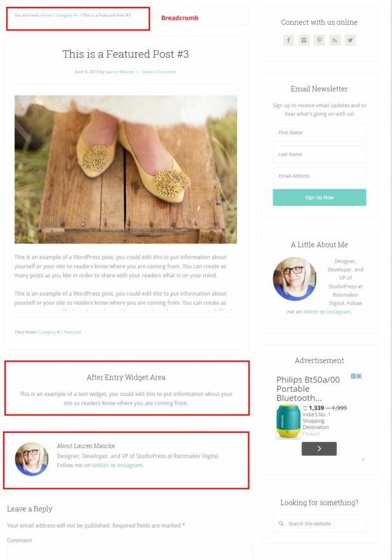Click in the Search this website box
This screenshot has height=560, width=392.
click(319, 524)
